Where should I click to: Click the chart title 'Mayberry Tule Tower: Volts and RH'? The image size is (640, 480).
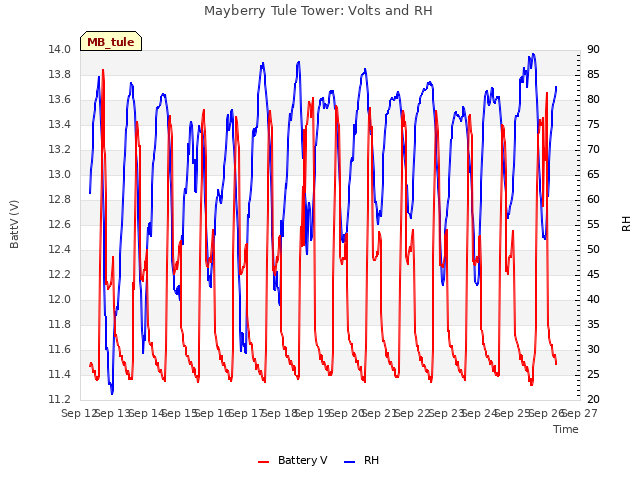click(x=318, y=11)
